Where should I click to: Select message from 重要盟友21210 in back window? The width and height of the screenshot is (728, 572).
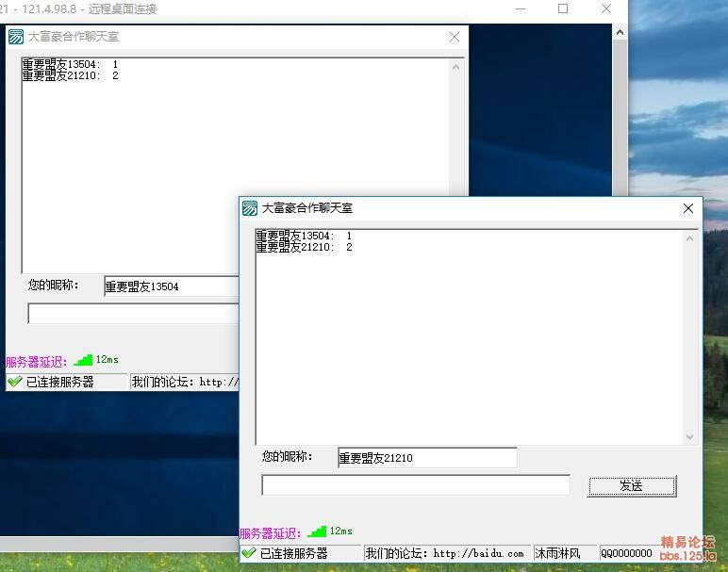coord(70,75)
